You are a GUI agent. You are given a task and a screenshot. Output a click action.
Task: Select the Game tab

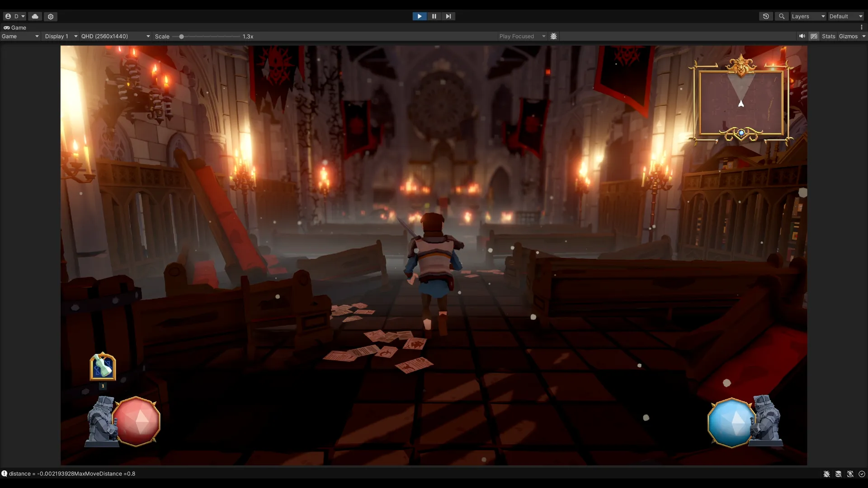click(x=15, y=28)
